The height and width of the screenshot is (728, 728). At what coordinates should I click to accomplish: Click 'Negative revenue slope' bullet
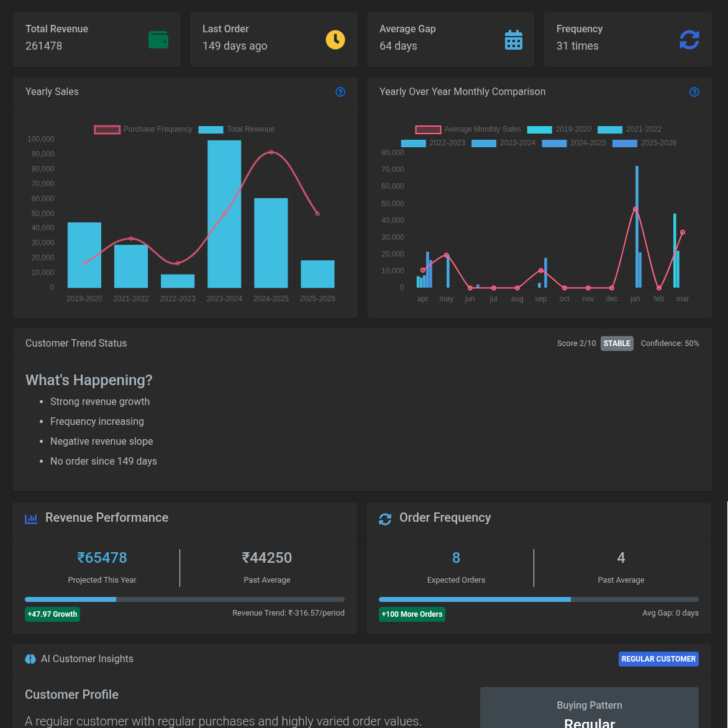[x=102, y=442]
